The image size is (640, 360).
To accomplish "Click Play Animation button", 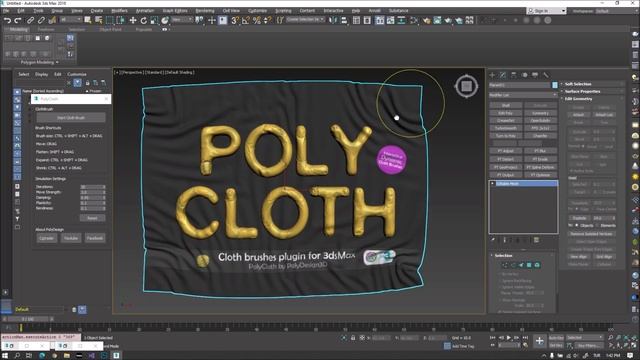I will click(509, 338).
